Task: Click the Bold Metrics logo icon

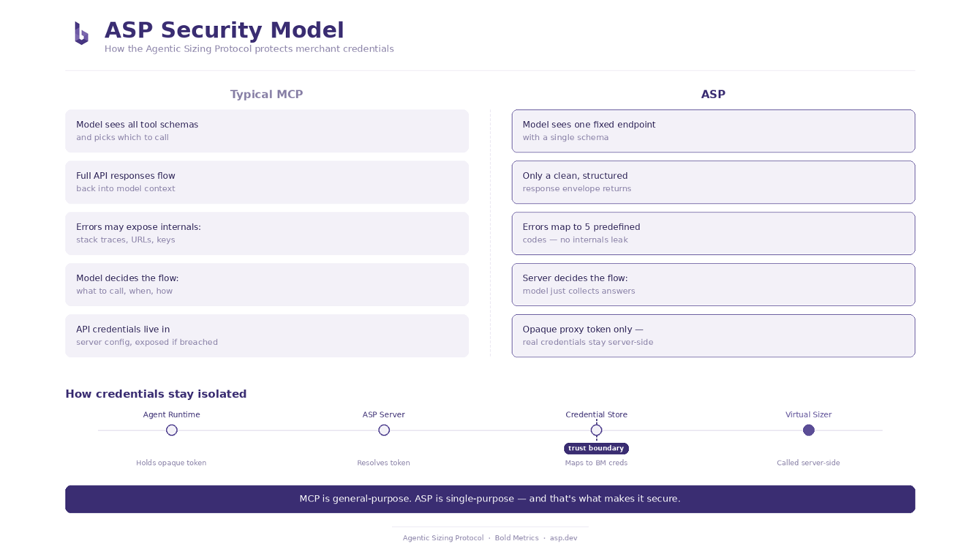Action: [x=82, y=33]
